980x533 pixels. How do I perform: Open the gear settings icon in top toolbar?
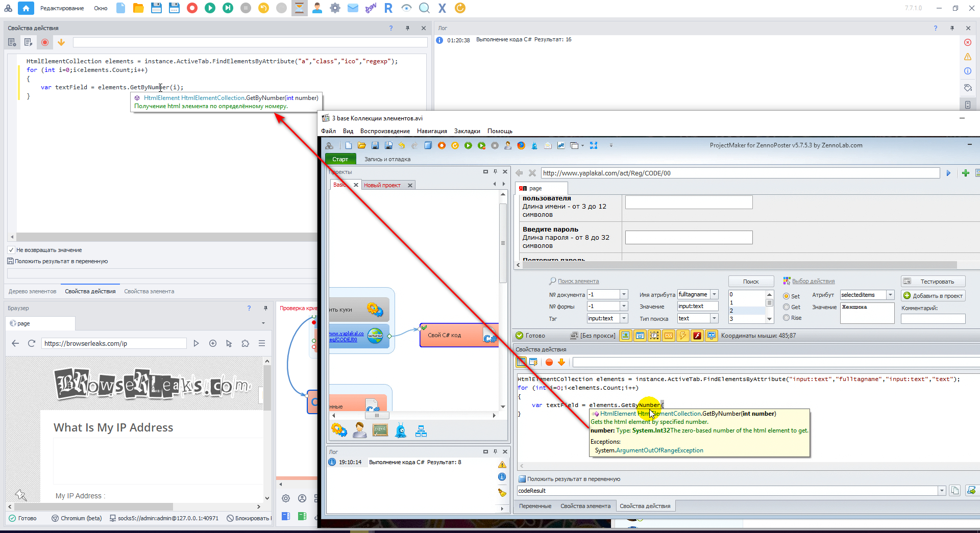point(335,8)
